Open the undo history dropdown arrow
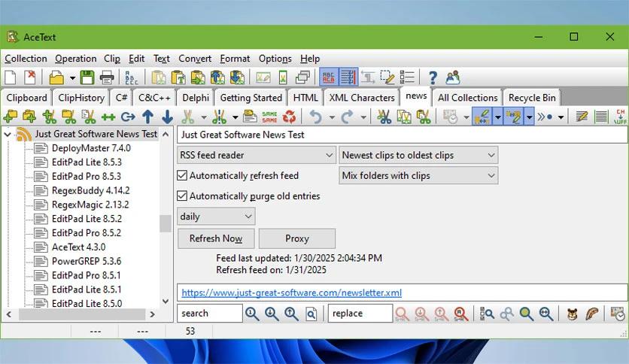Screen dimensions: 629x364 pos(332,117)
